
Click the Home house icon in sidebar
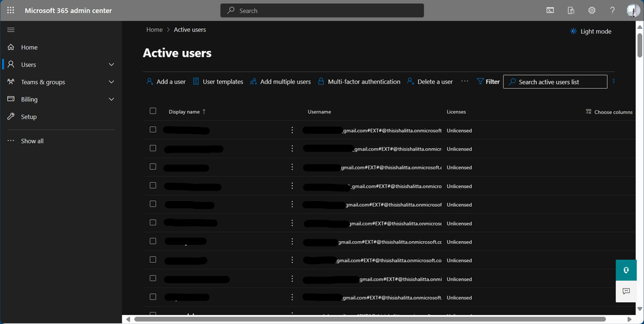(11, 47)
